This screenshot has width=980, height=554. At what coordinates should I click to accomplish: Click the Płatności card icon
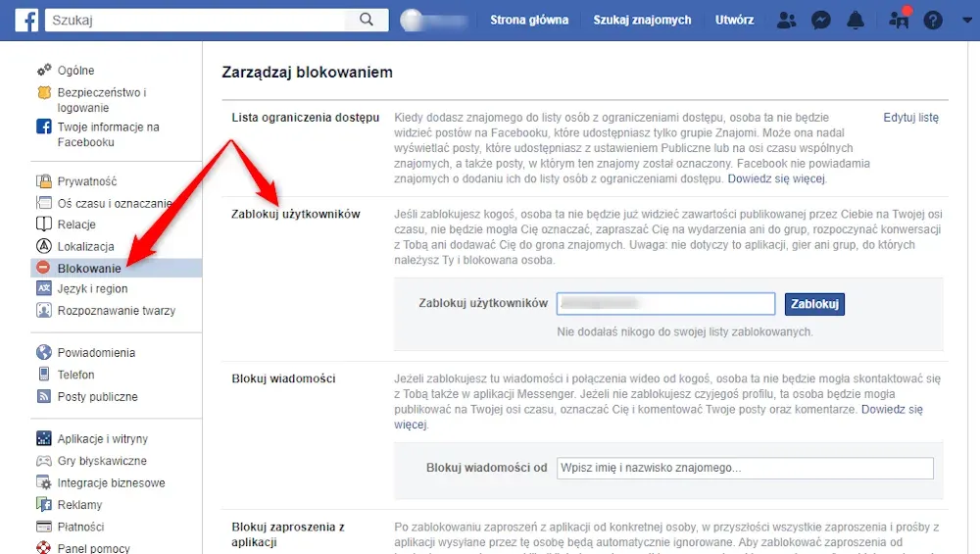tap(44, 527)
